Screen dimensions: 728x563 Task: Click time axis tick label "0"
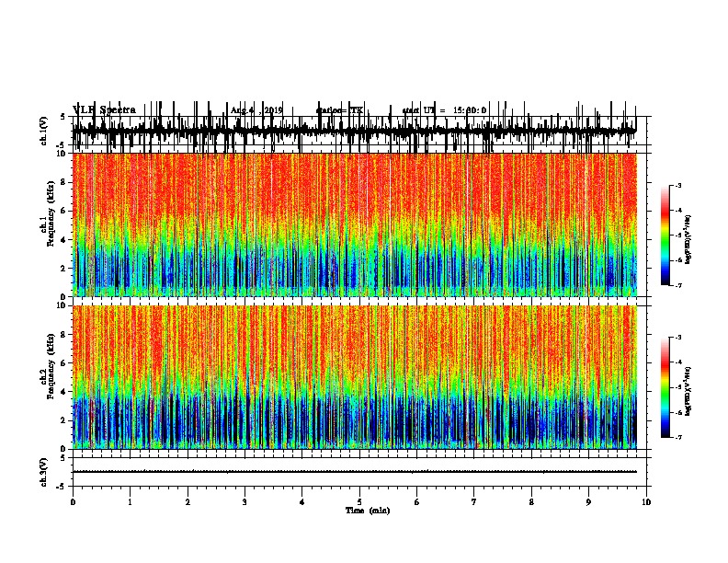(73, 502)
